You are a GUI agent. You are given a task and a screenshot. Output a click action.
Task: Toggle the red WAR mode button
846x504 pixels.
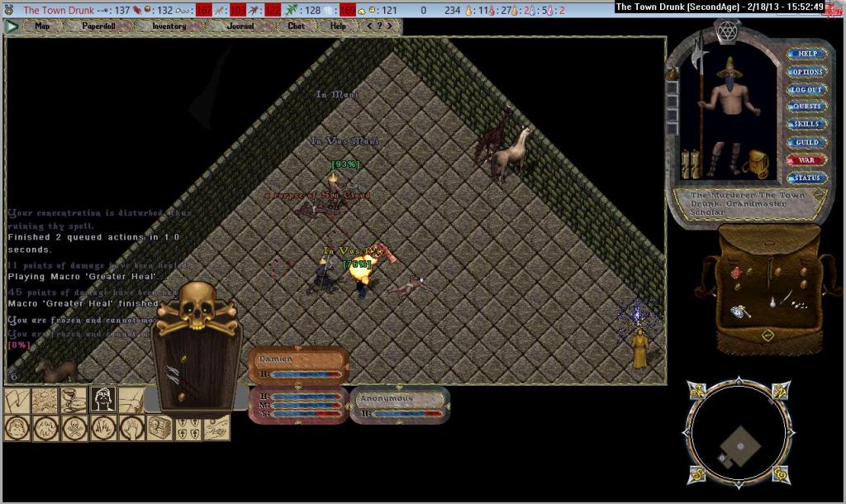(806, 160)
